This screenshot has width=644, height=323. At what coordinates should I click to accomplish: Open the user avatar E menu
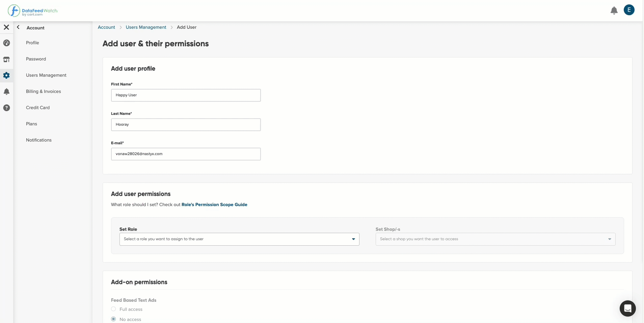click(x=629, y=10)
